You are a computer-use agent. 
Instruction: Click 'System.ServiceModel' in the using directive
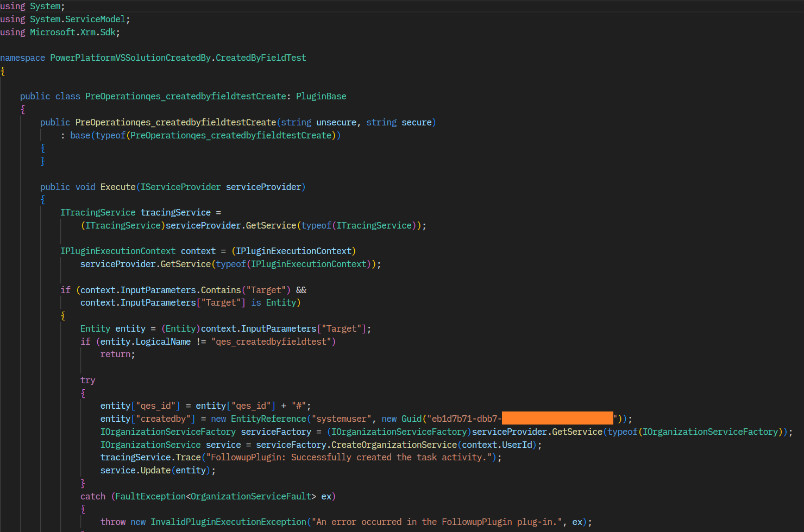(x=78, y=20)
